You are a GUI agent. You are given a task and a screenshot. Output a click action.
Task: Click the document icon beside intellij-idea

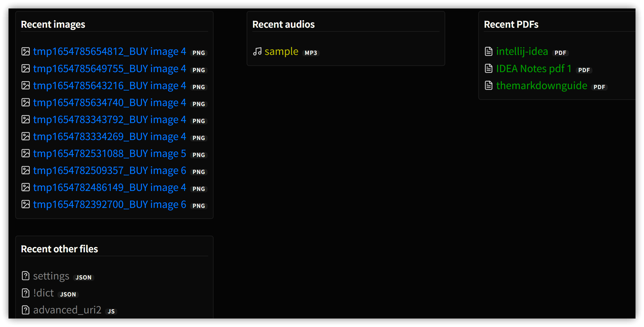(489, 51)
